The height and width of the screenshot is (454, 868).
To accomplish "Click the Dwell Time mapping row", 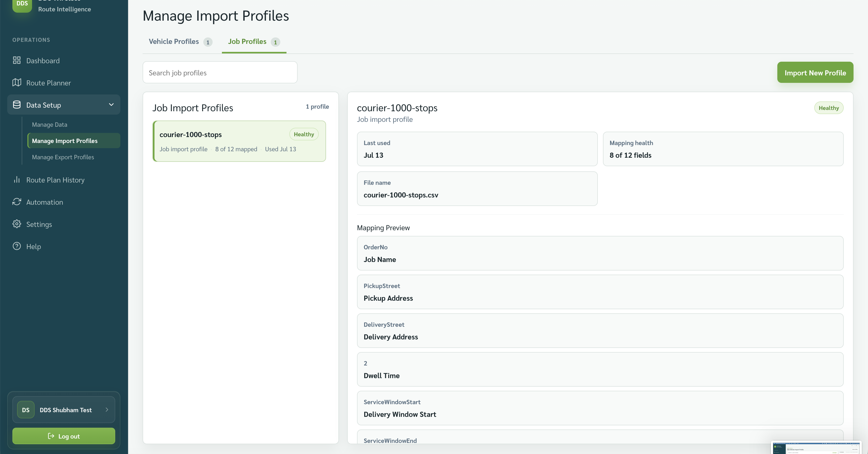I will tap(600, 369).
